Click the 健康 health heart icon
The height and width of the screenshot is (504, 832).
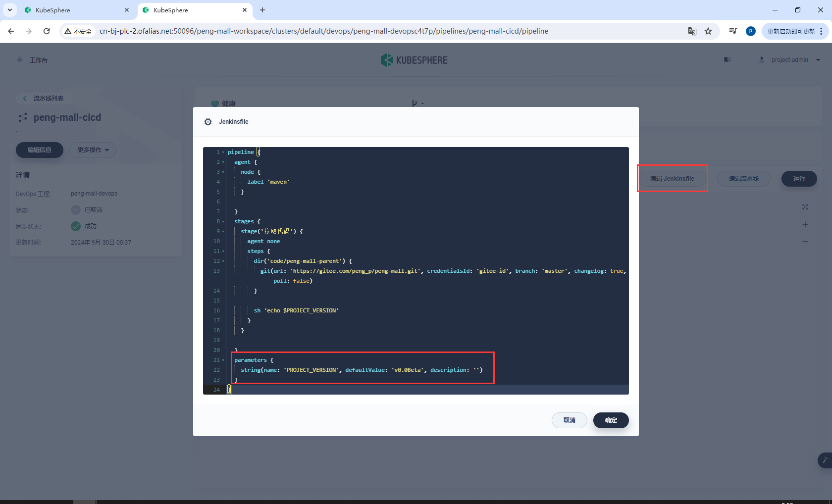pyautogui.click(x=214, y=103)
